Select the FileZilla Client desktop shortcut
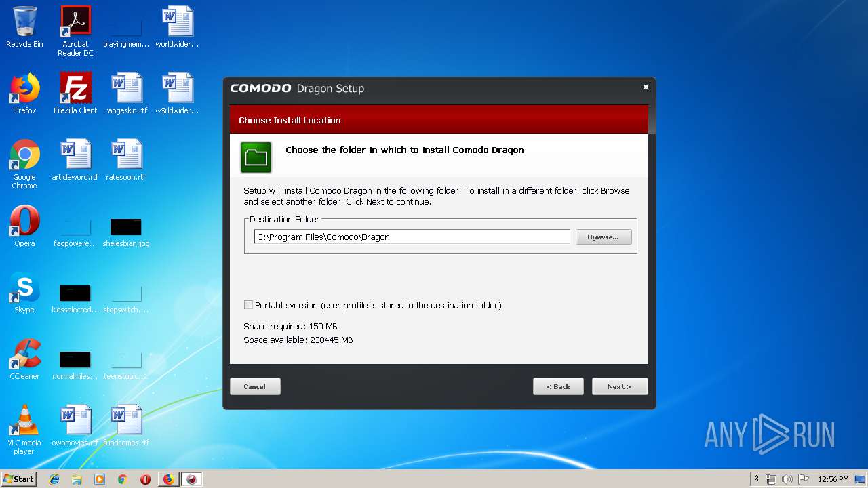 (75, 94)
